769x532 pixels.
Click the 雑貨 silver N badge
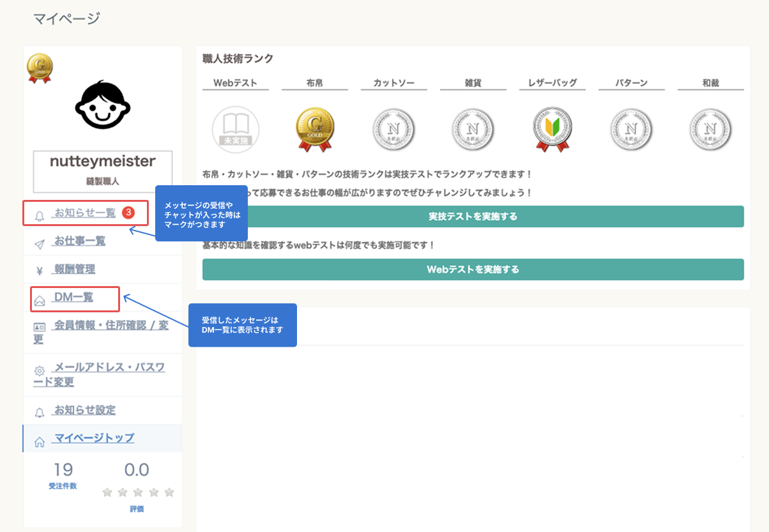(x=473, y=130)
